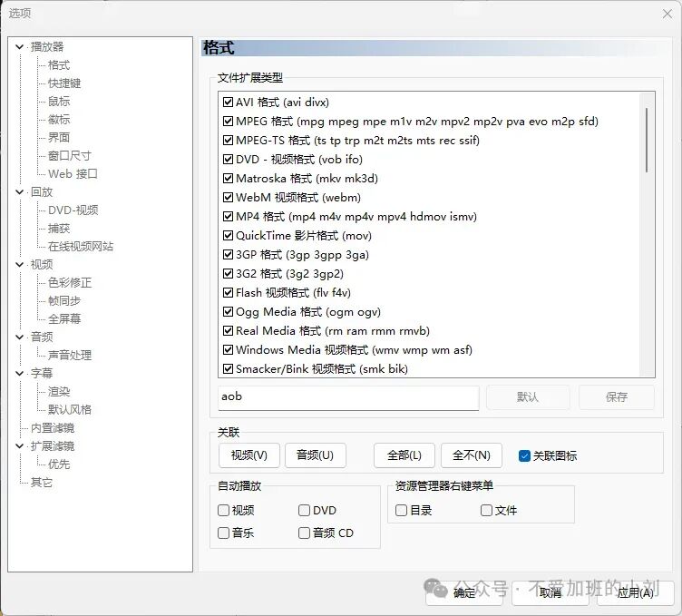Uncheck Matroska 格式 (mkv mk3d)
The width and height of the screenshot is (682, 616).
point(228,179)
